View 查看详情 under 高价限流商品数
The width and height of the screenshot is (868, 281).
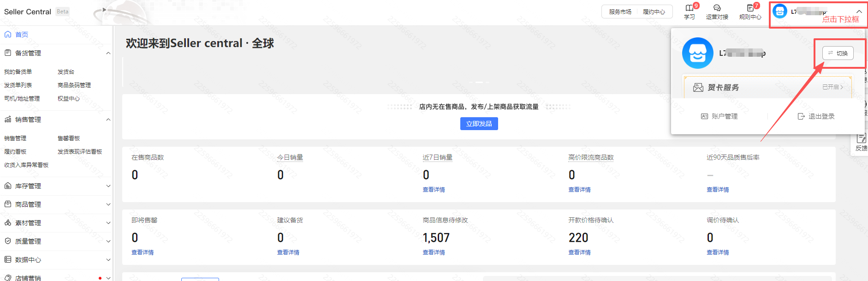click(579, 190)
